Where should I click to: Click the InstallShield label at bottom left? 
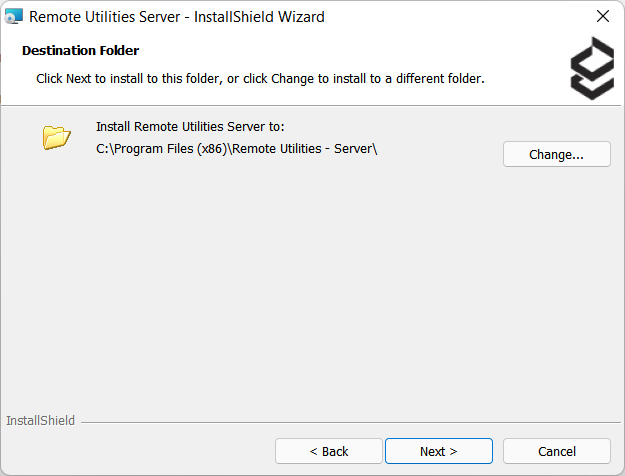click(x=40, y=421)
